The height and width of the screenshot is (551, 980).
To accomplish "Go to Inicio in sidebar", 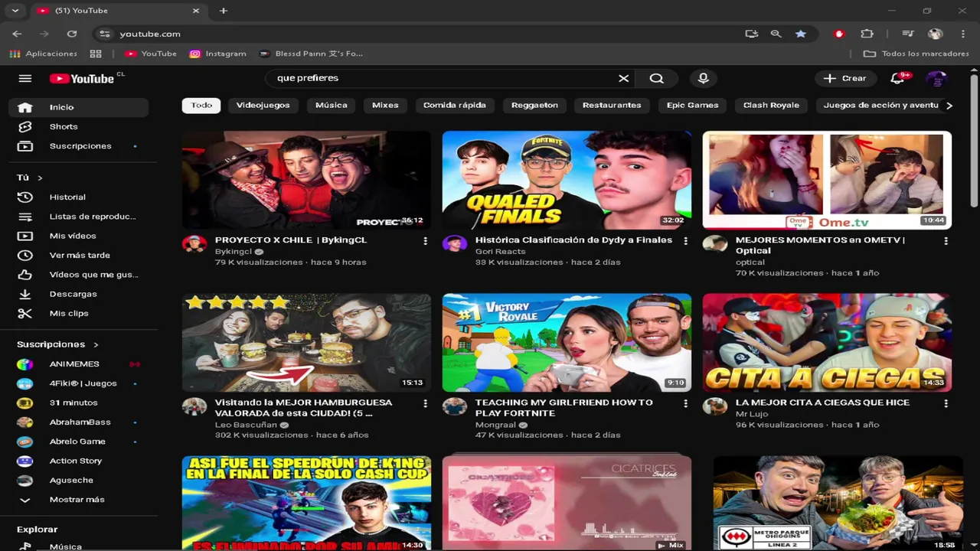I will pyautogui.click(x=78, y=107).
